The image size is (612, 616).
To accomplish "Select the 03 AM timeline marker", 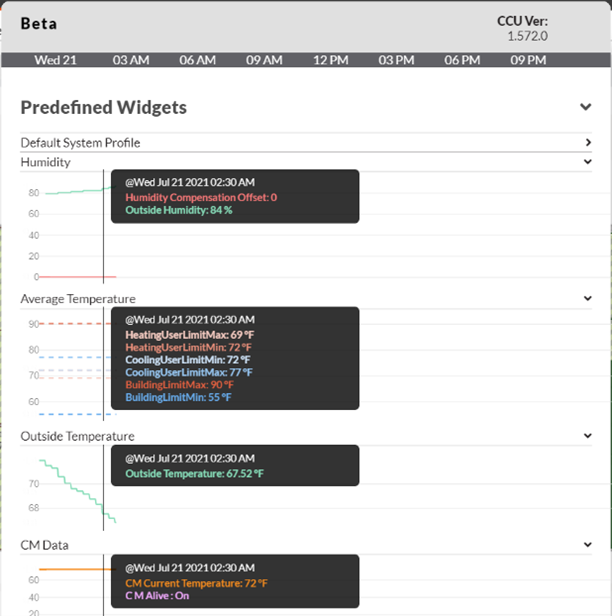I will click(x=131, y=60).
